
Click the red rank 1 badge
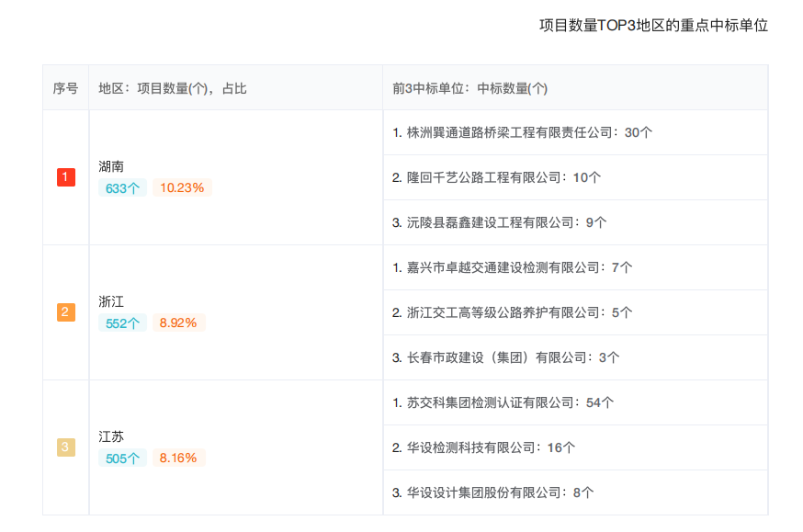click(65, 177)
